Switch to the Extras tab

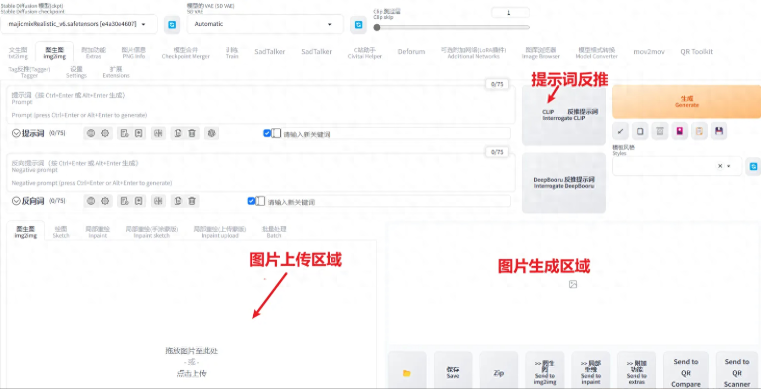pos(93,53)
